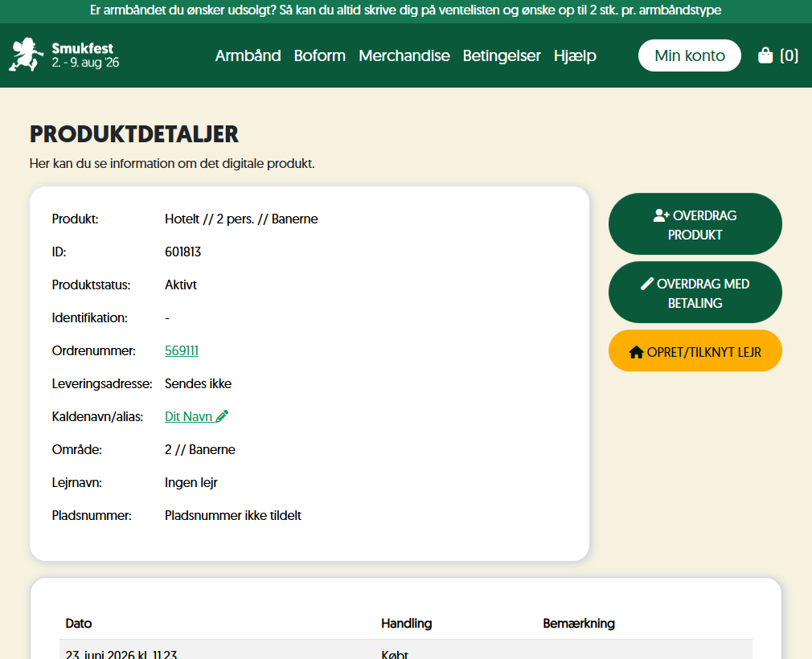812x659 pixels.
Task: Click the 23. juni 2026 table row date
Action: click(121, 654)
